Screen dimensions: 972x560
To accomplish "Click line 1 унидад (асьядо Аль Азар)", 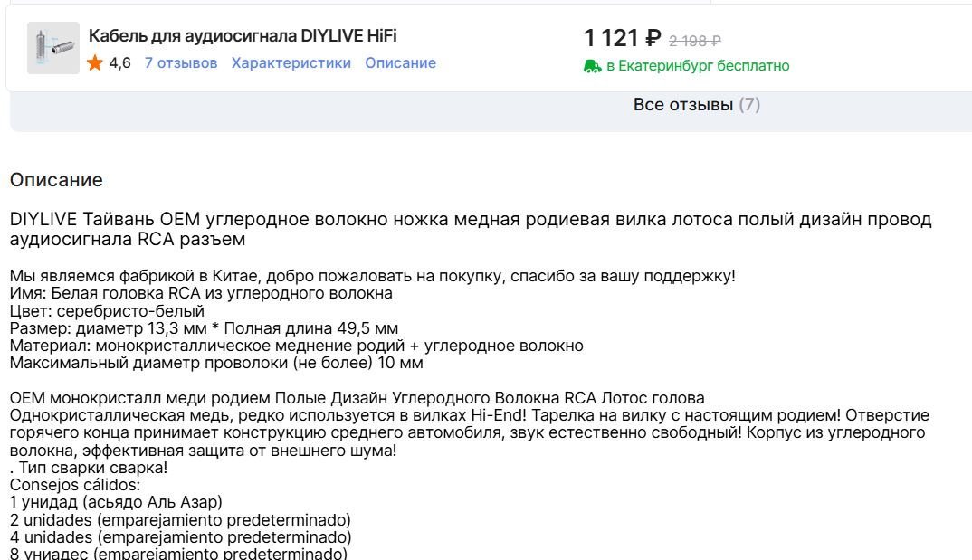I will click(116, 502).
